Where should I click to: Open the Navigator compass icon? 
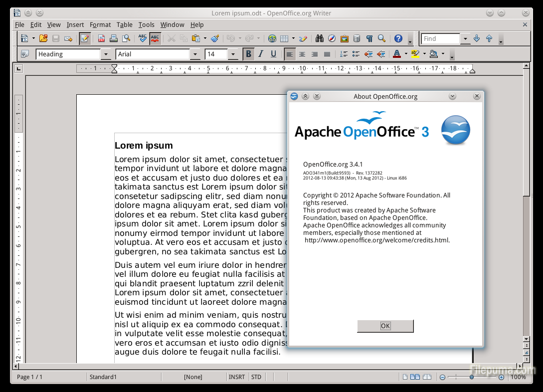tap(332, 38)
